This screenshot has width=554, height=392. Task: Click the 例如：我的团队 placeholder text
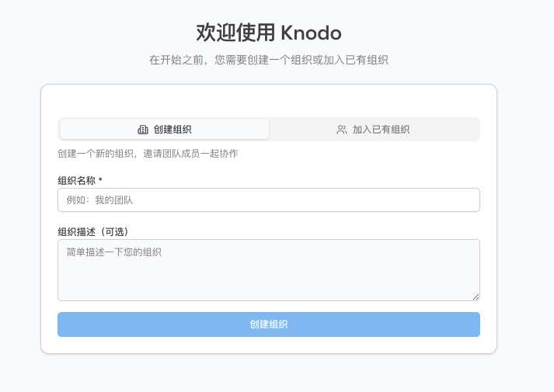pyautogui.click(x=99, y=200)
